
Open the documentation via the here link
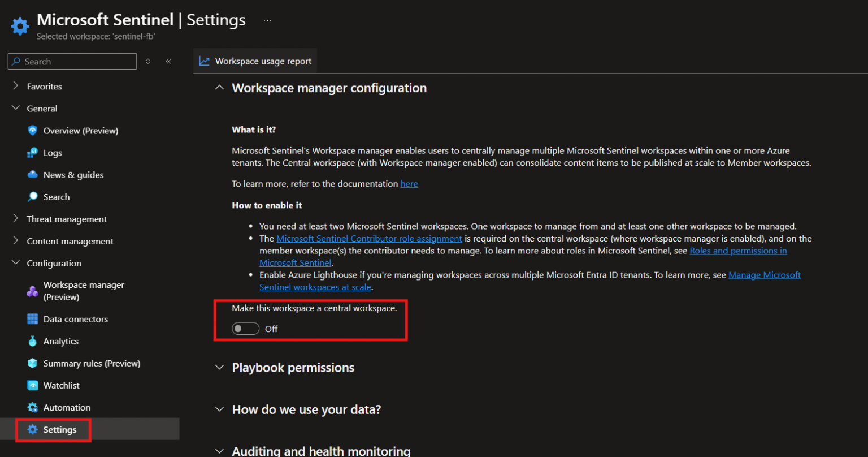pos(409,183)
